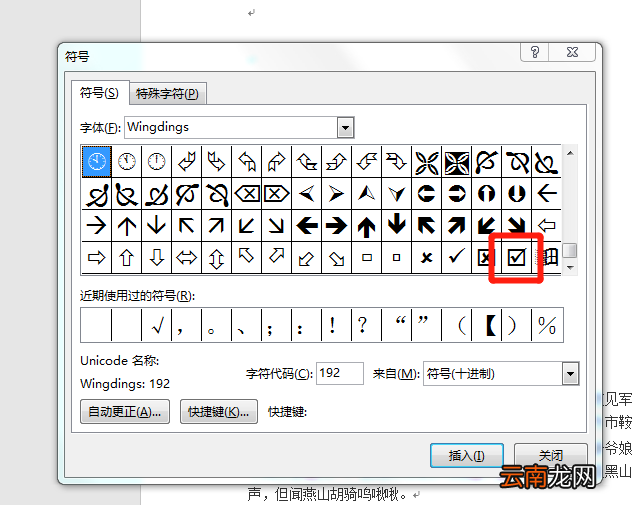The height and width of the screenshot is (505, 633).
Task: Select the outlined up-down double arrow symbol
Action: [217, 257]
